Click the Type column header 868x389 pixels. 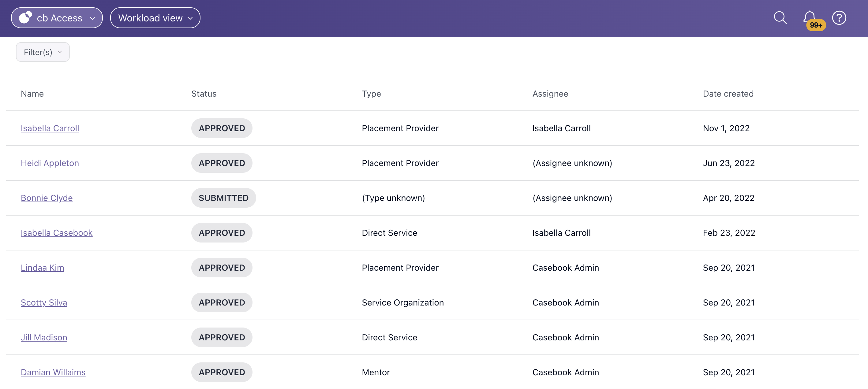point(371,94)
